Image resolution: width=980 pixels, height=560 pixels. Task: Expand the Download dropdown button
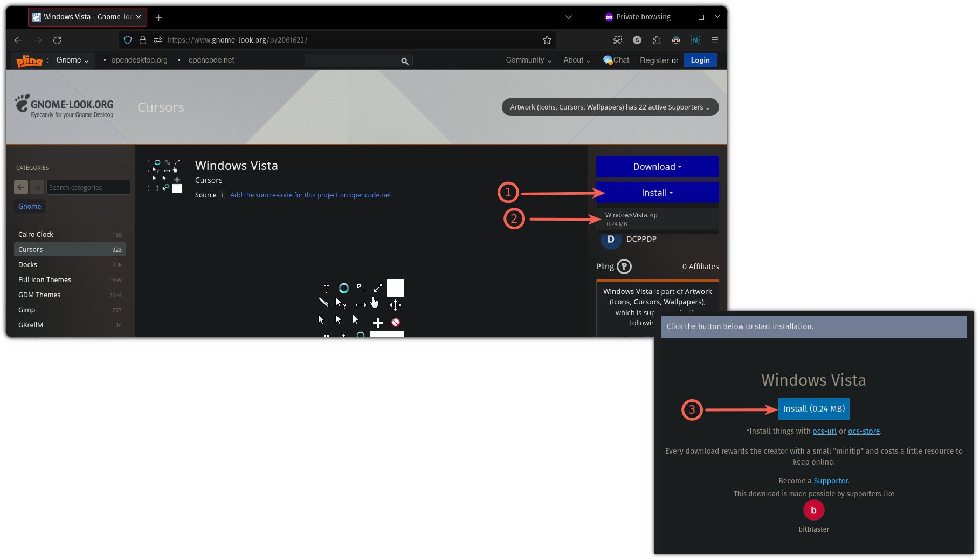[657, 167]
